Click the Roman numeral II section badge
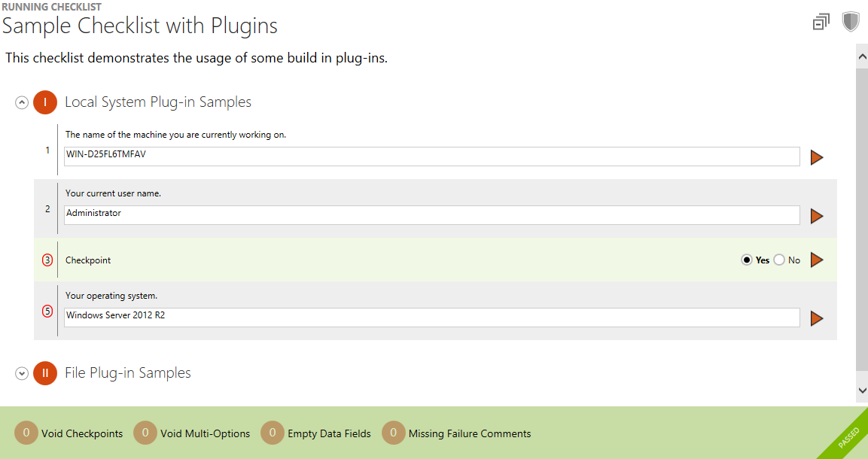The height and width of the screenshot is (459, 868). coord(45,373)
